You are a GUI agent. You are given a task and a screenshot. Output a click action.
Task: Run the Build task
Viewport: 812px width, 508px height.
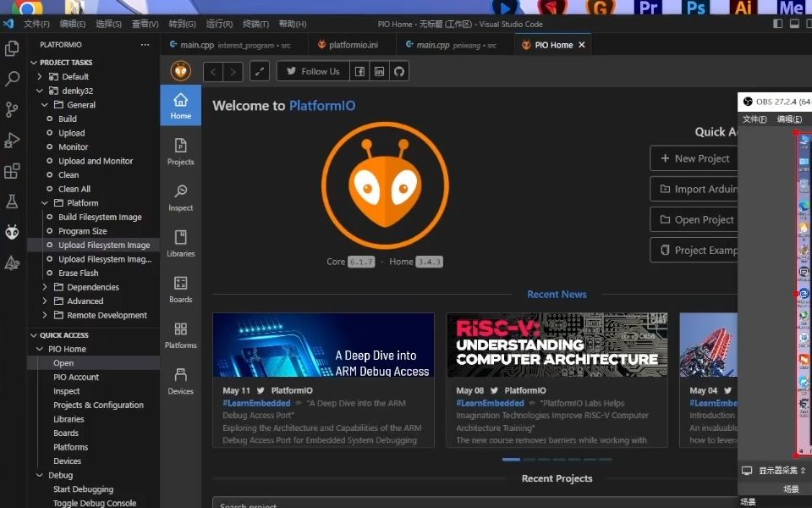click(68, 119)
